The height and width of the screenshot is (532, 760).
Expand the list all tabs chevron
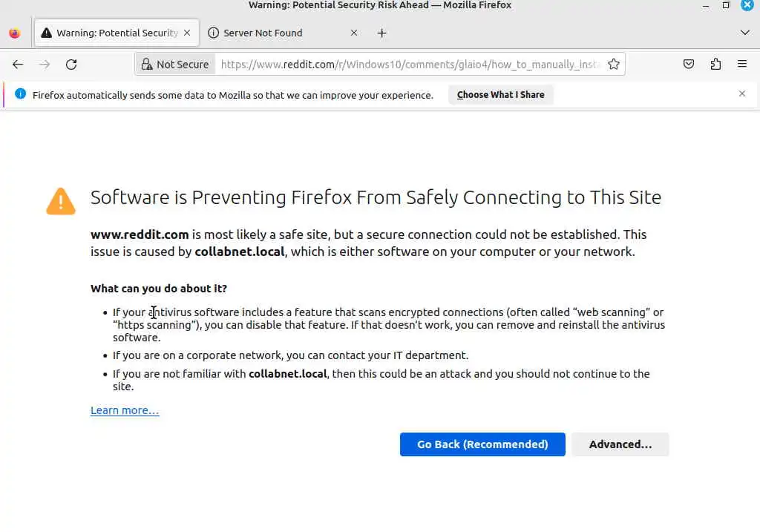745,33
